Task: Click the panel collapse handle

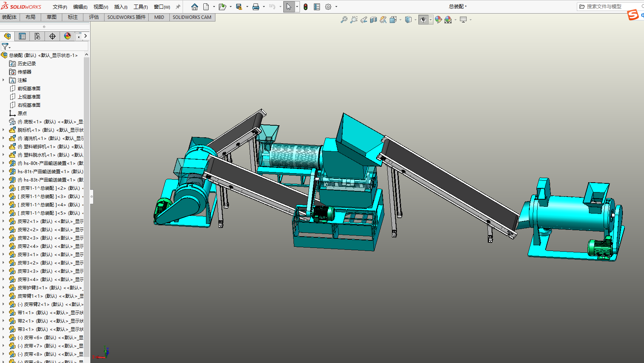Action: coord(91,196)
